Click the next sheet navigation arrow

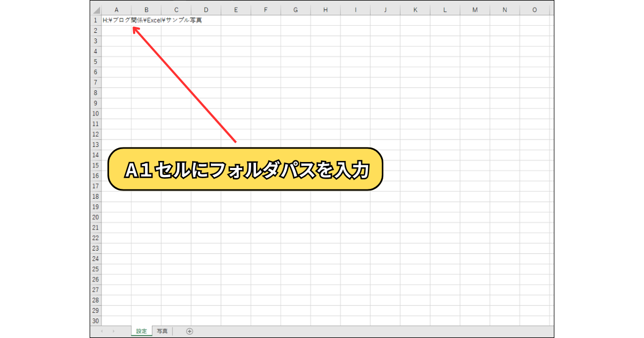[113, 331]
